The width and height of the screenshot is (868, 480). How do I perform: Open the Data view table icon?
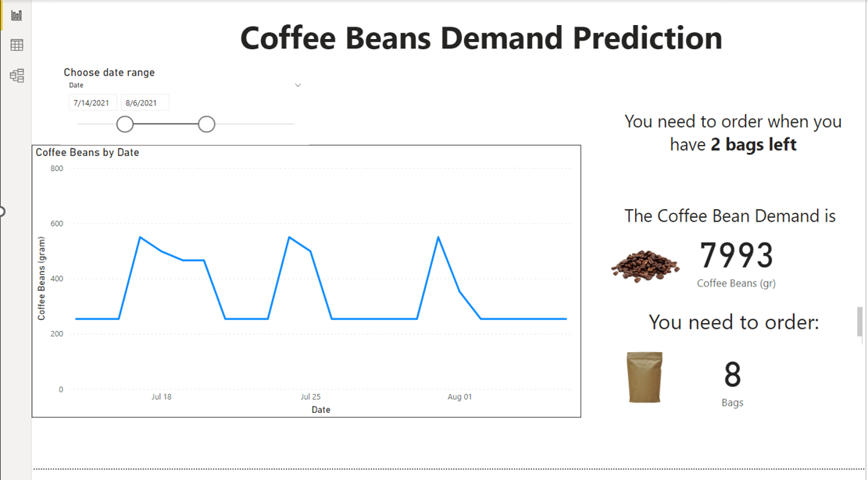16,44
